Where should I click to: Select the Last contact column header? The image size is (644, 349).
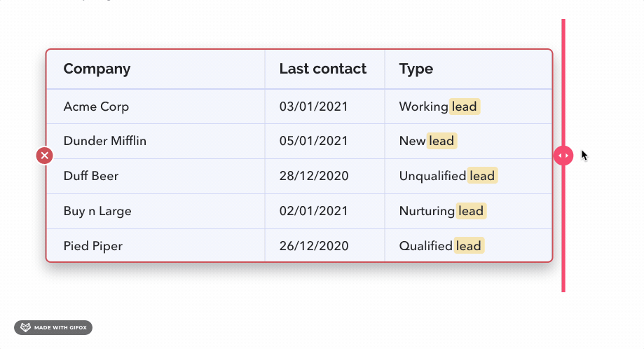click(x=325, y=69)
